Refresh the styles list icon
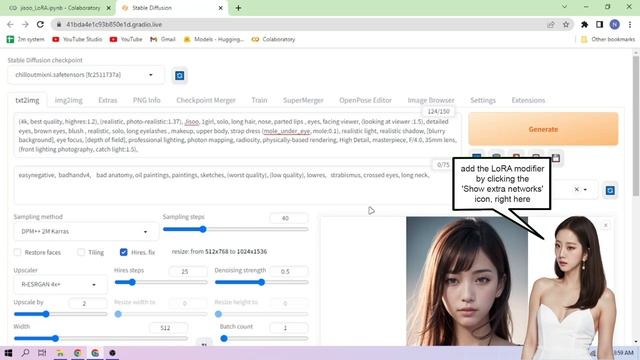This screenshot has height=360, width=640. pyautogui.click(x=610, y=190)
